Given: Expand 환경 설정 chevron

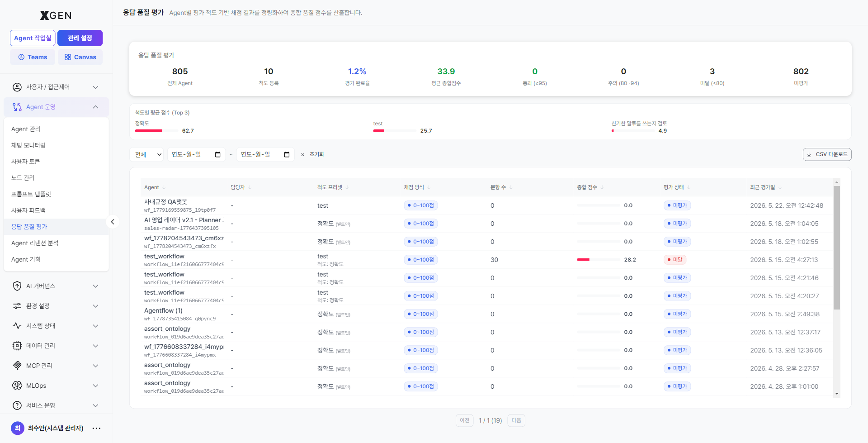Looking at the screenshot, I should (x=95, y=306).
